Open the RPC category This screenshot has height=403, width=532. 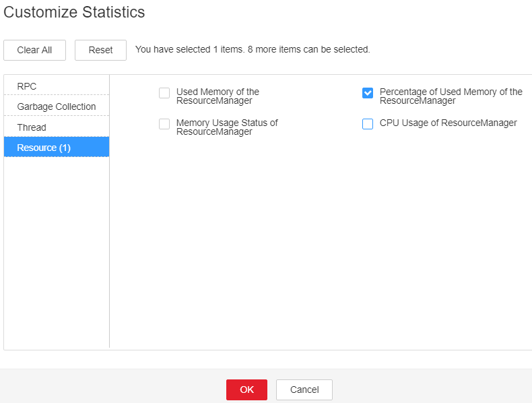[x=57, y=86]
